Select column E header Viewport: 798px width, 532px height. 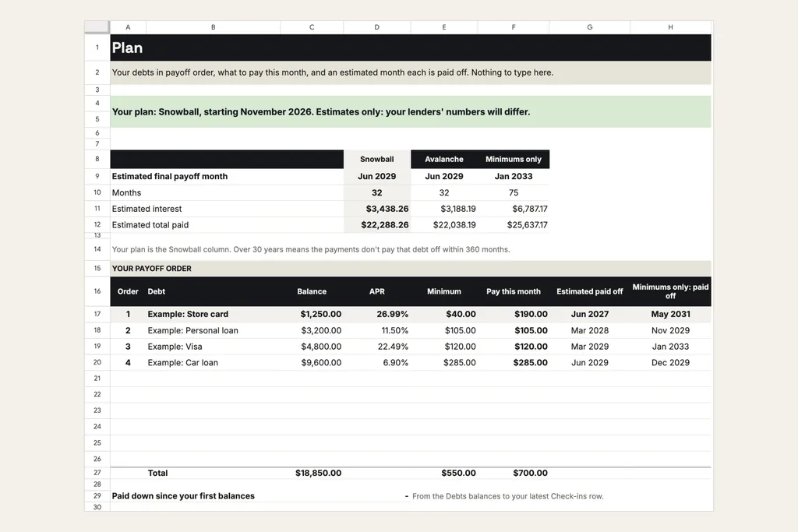click(x=444, y=27)
